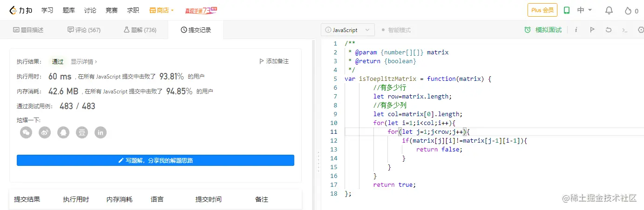Switch to the 题解 (736) tab
Screen dimensions: 644x210
pyautogui.click(x=140, y=30)
